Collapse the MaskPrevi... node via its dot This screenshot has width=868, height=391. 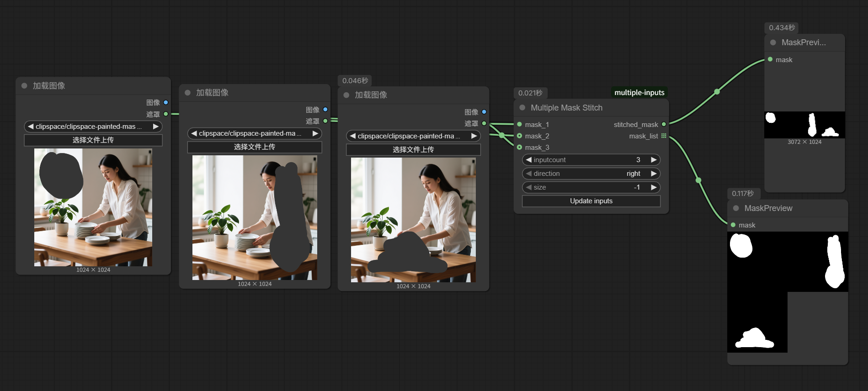point(773,42)
